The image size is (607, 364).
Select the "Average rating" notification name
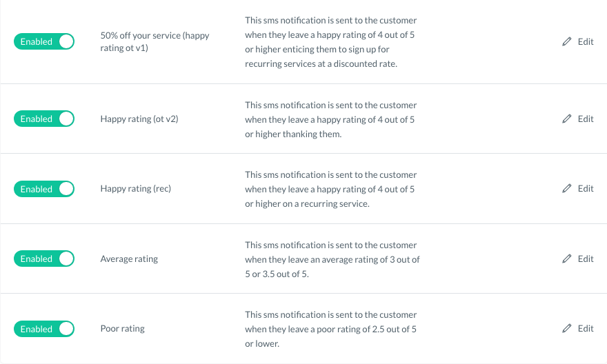click(x=129, y=259)
